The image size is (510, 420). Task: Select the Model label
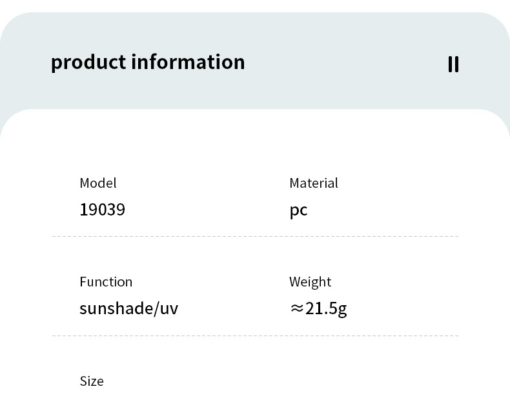(98, 183)
